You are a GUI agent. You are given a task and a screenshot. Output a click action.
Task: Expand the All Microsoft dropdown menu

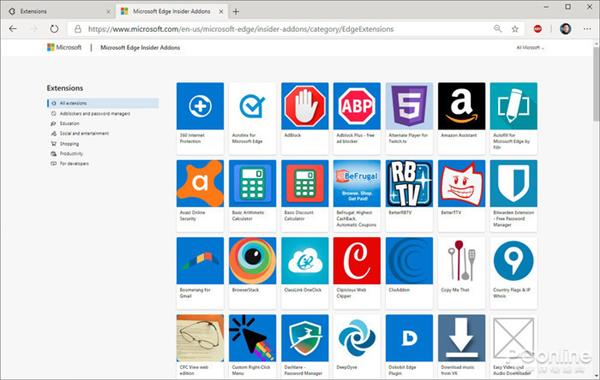tap(530, 47)
